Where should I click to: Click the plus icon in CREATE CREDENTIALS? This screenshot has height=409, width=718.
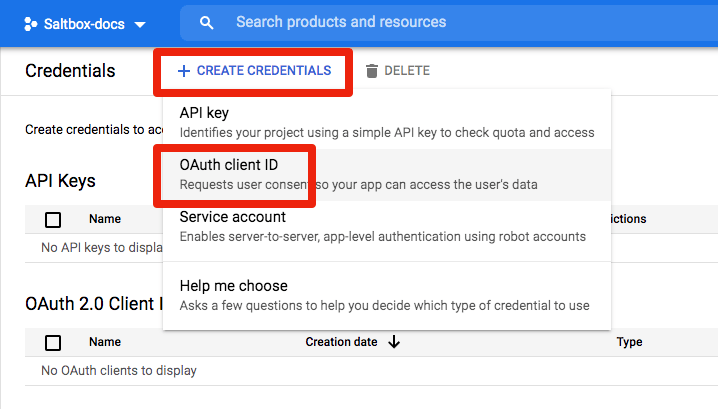[183, 71]
